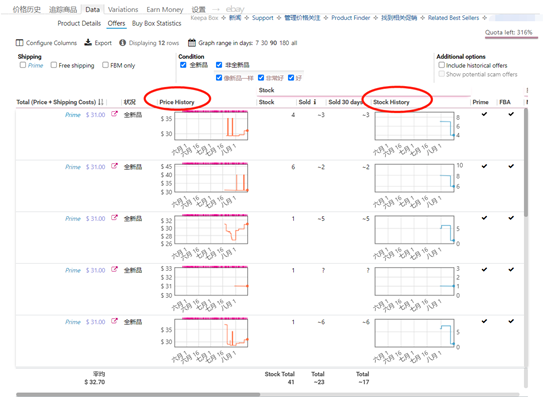This screenshot has height=397, width=554.
Task: Click the horizontal scrollbar below the table
Action: click(x=138, y=394)
